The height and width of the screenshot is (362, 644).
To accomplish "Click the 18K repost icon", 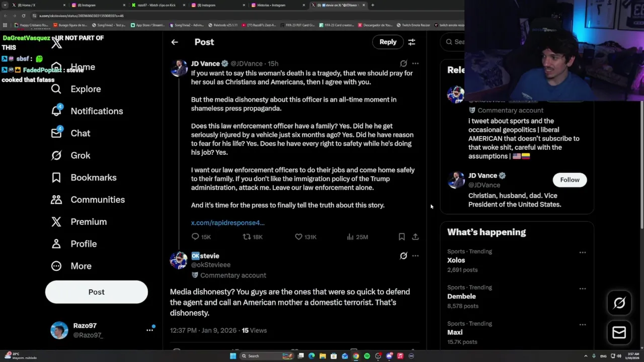I will point(247,237).
